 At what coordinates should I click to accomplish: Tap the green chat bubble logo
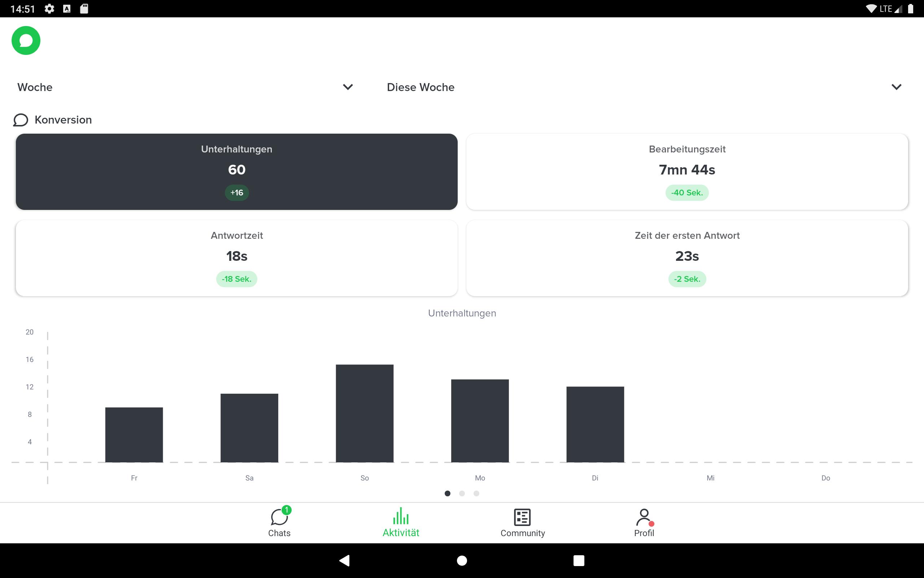[x=26, y=40]
